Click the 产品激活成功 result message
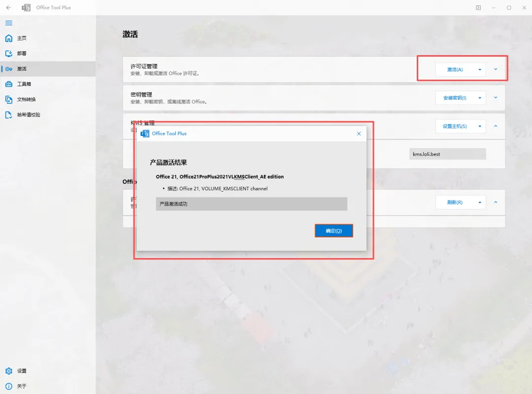 [251, 204]
